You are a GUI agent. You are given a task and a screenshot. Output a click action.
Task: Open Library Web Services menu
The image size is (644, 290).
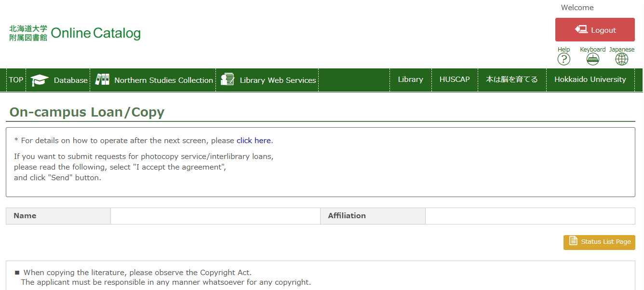coord(278,80)
